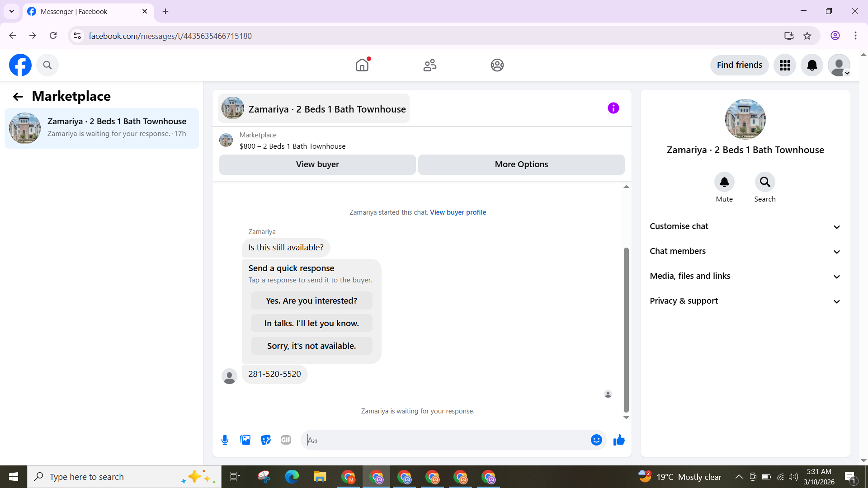Open the sticker picker icon

(266, 440)
